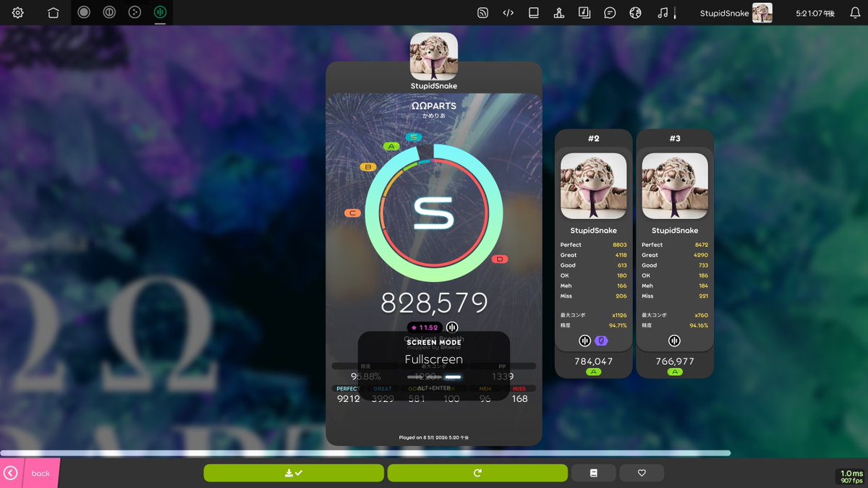Screen dimensions: 868x488
Task: Click the back button
Action: click(x=30, y=473)
